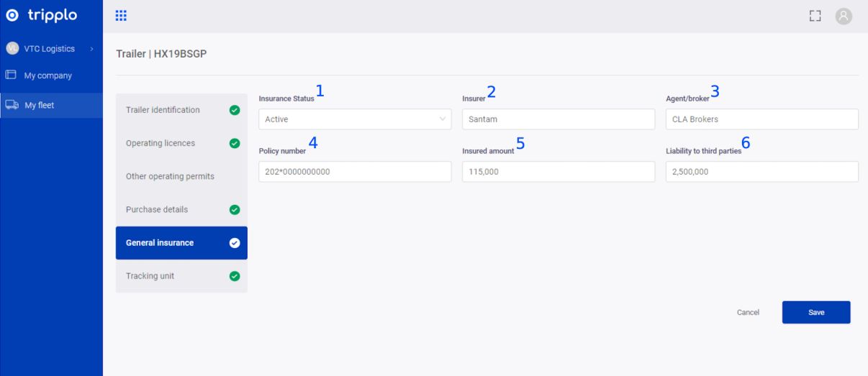Save the insurance details
Image resolution: width=868 pixels, height=376 pixels.
pos(816,313)
